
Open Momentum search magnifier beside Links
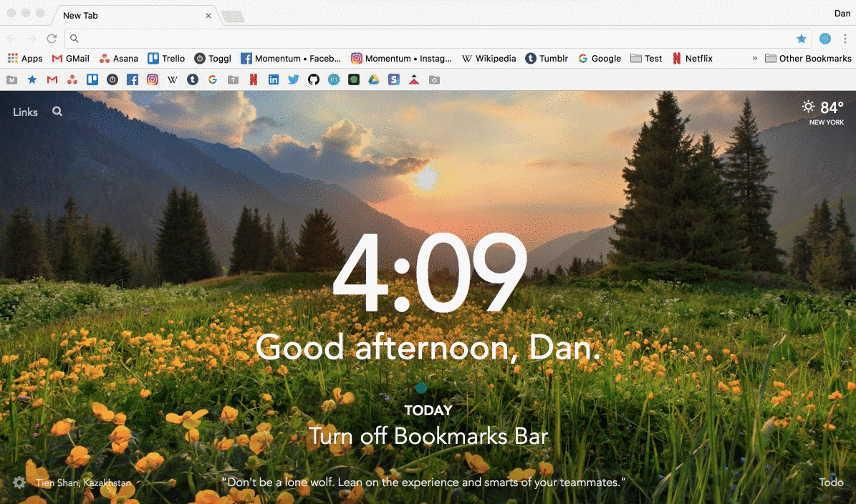point(57,112)
